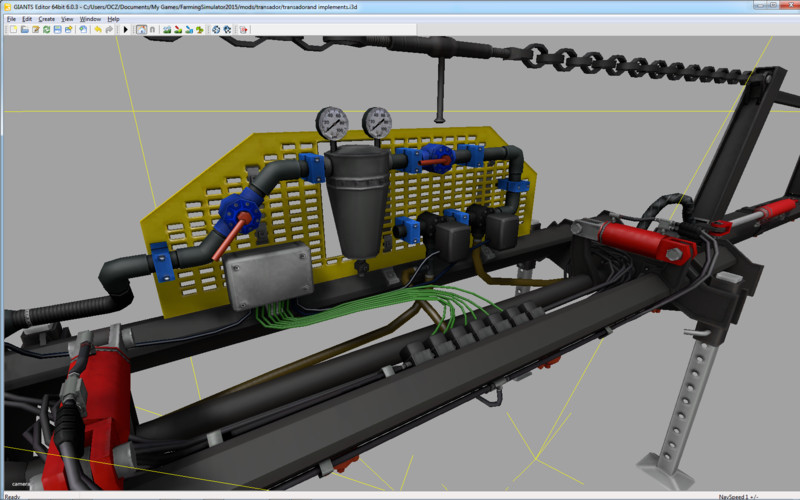The image size is (800, 500).
Task: Select the last terrain tool icon with the green plant
Action: [200, 30]
